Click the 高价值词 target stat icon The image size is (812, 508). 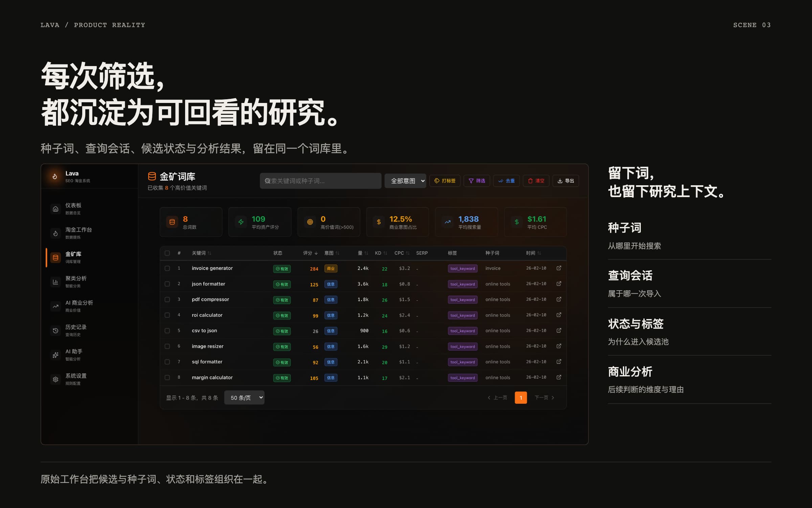pos(310,222)
